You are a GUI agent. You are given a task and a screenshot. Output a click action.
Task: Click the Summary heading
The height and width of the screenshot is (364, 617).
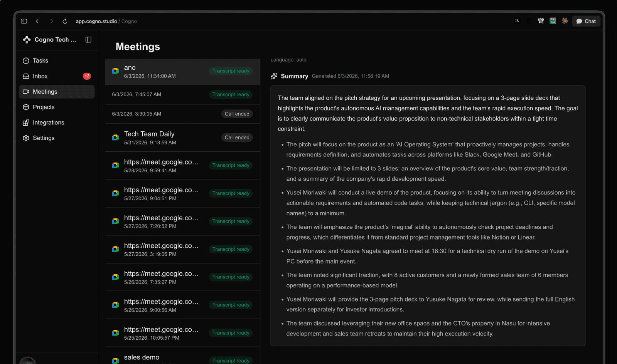click(x=294, y=76)
